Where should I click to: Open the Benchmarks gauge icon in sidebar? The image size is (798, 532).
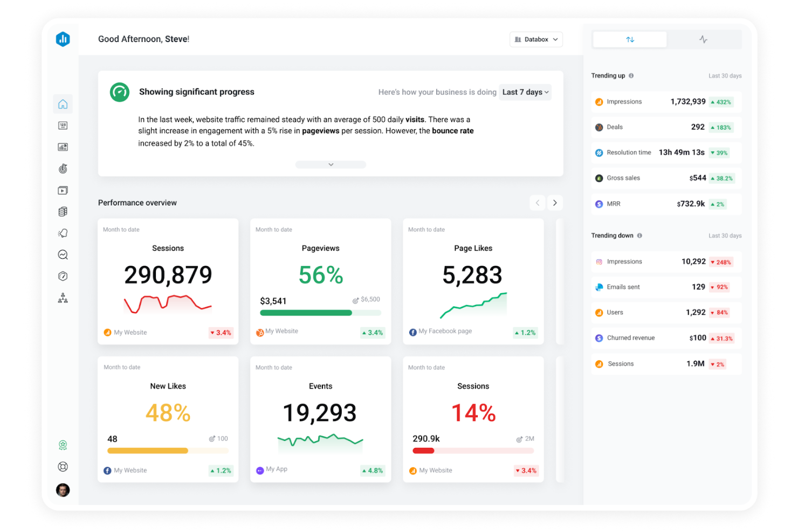(63, 276)
